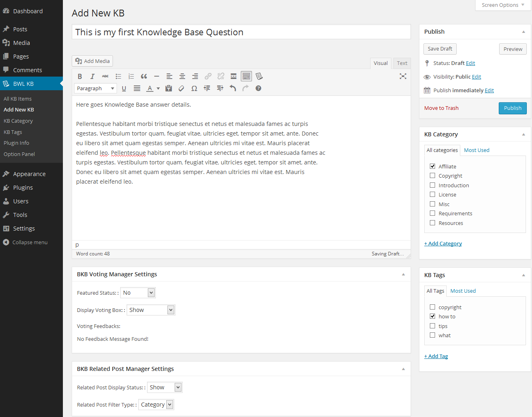The image size is (532, 417).
Task: Add a blockquote to the answer text
Action: (144, 76)
